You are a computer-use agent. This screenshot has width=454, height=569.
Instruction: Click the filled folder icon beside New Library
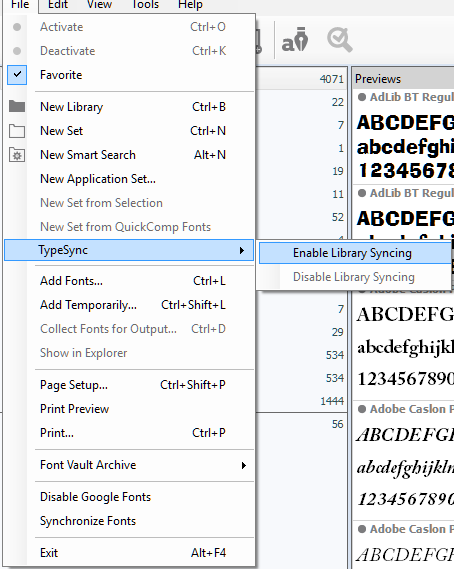pos(17,107)
